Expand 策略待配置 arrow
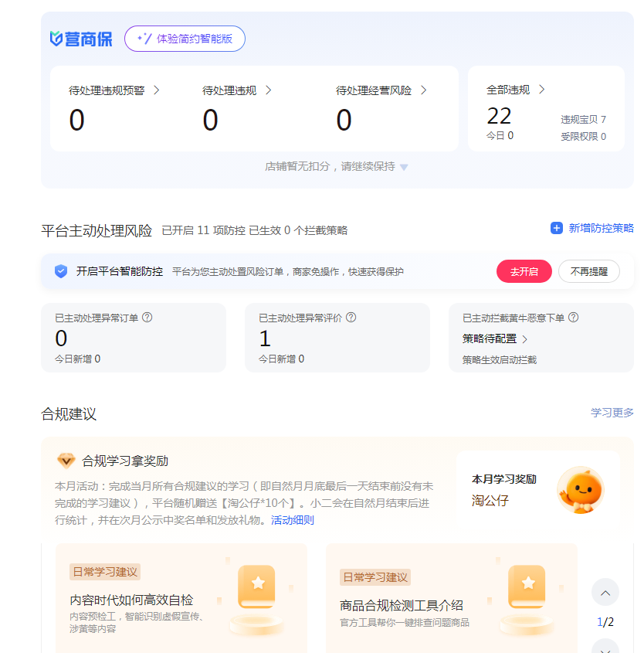This screenshot has width=644, height=653. tap(525, 338)
